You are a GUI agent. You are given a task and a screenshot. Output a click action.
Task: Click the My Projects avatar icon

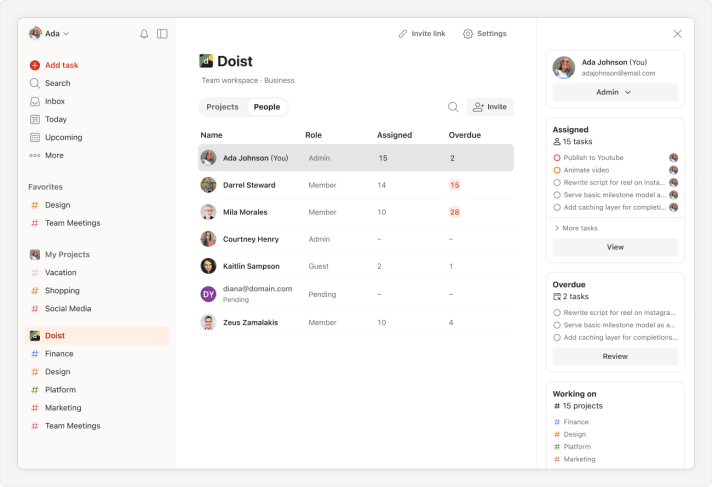pos(35,255)
